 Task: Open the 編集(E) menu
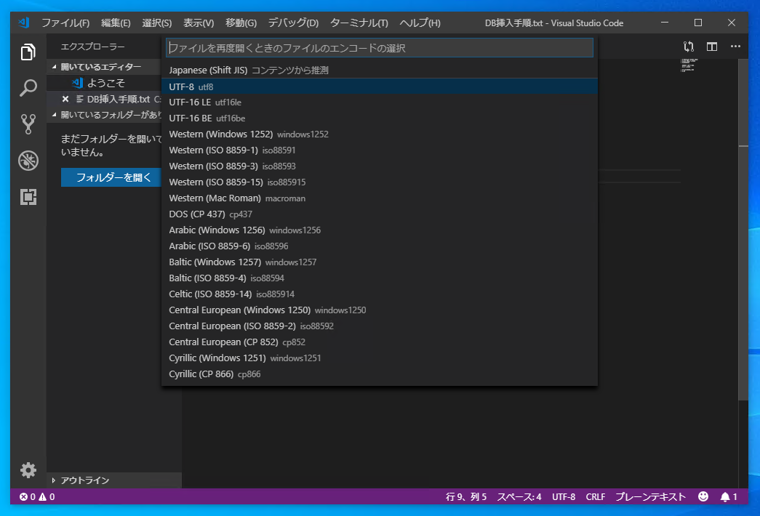coord(115,23)
